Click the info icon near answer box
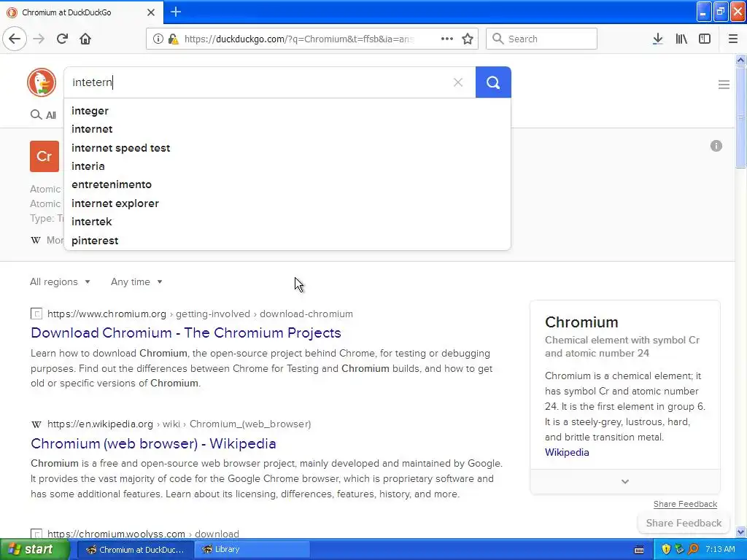The image size is (747, 560). point(716,146)
